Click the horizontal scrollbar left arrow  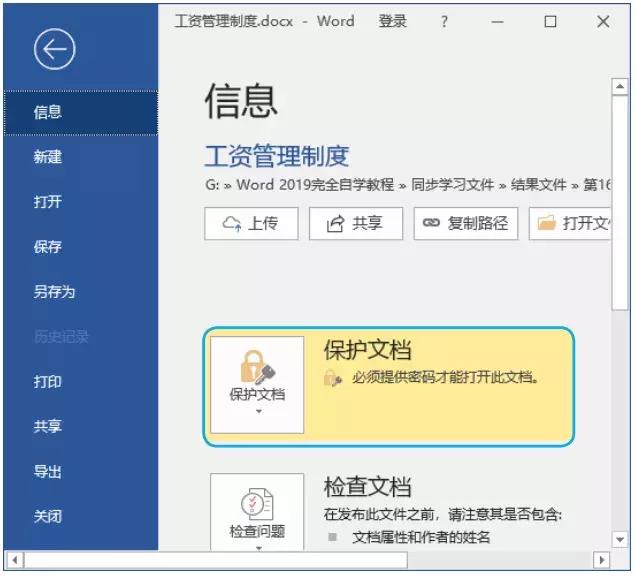tap(15, 561)
